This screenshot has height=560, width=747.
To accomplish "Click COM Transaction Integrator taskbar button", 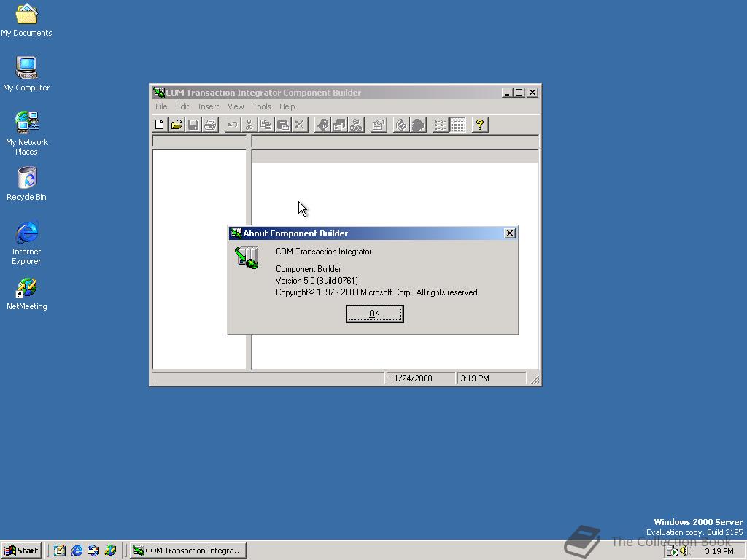I will (188, 551).
